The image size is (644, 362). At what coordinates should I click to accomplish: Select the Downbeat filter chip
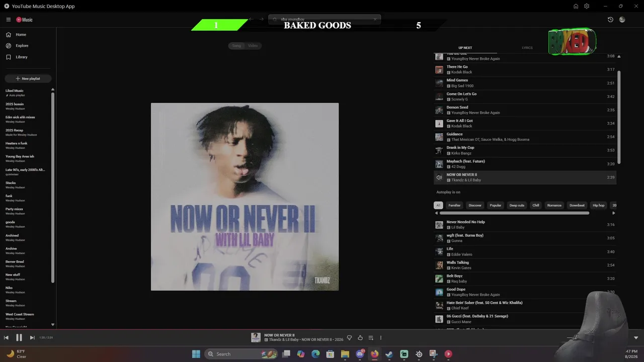pos(577,205)
